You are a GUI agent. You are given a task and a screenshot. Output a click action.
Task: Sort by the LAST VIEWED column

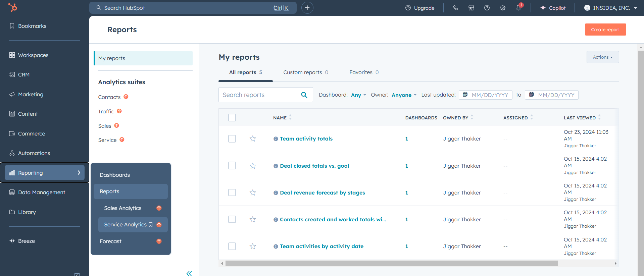pos(582,117)
